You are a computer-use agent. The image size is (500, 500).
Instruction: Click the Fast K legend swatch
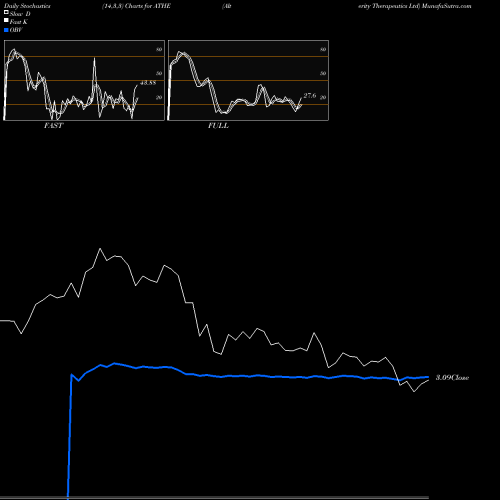point(6,20)
